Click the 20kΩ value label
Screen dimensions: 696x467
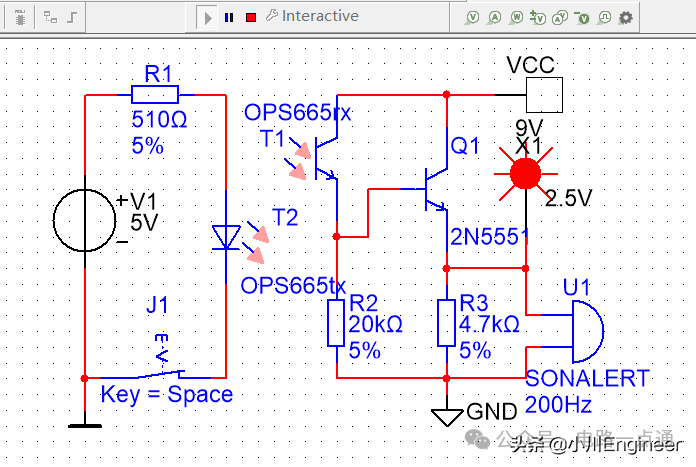376,324
